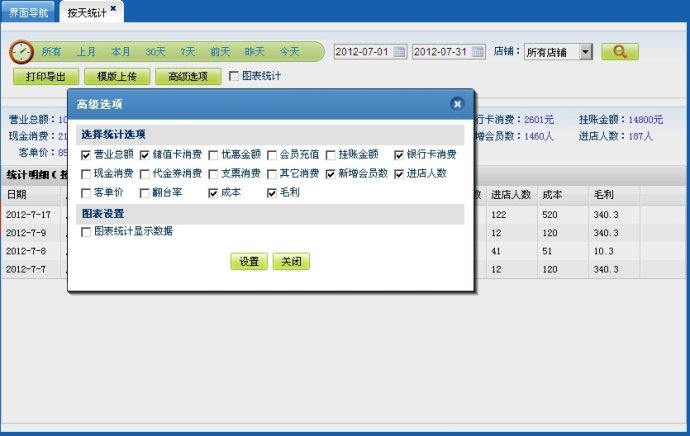Close the 按天统计 tab using its X

(114, 8)
